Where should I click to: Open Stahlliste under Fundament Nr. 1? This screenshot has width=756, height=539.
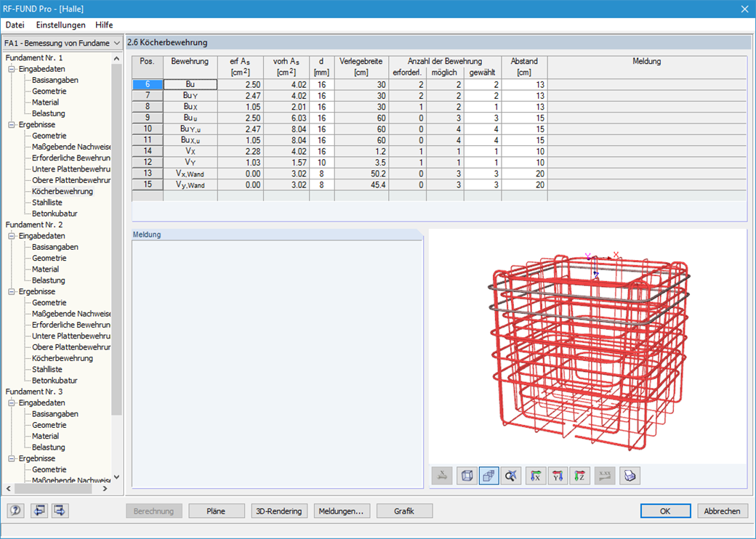click(47, 202)
